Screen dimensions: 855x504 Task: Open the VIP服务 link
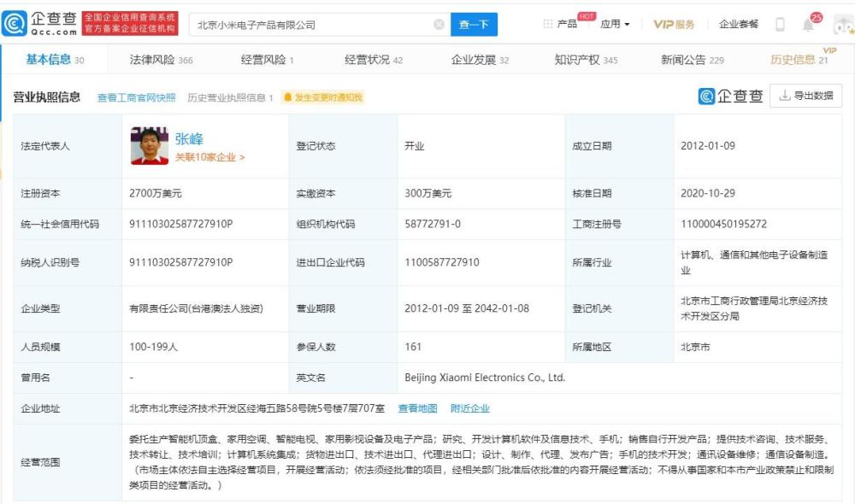point(674,24)
